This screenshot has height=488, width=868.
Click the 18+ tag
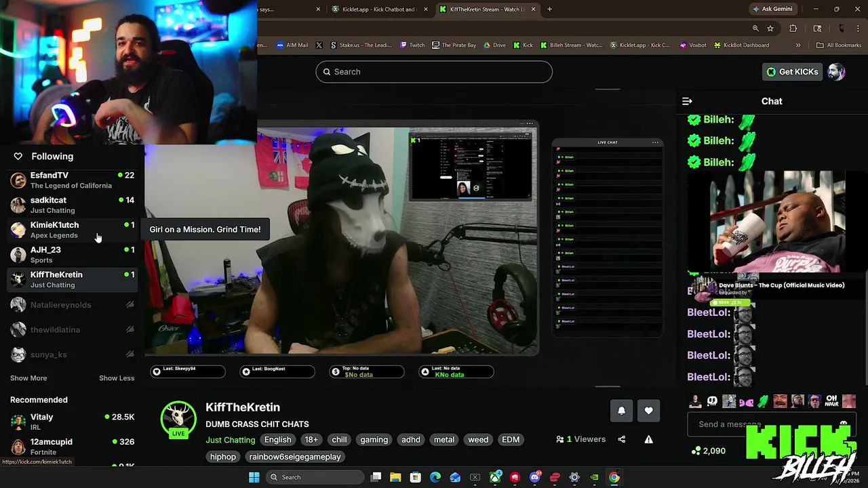(311, 440)
